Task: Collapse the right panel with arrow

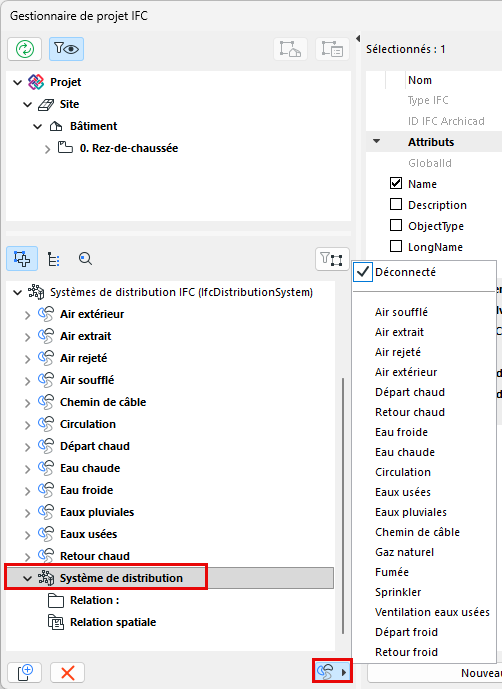Action: click(358, 38)
